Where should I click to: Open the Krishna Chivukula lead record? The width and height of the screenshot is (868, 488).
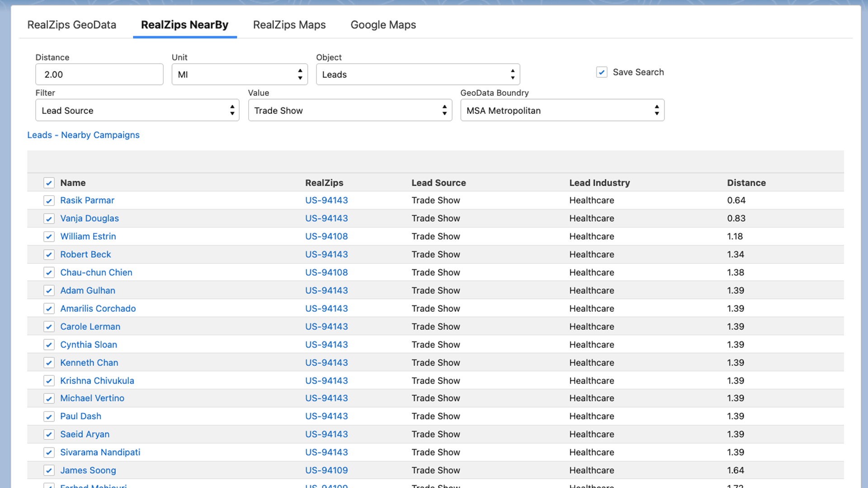[97, 381]
